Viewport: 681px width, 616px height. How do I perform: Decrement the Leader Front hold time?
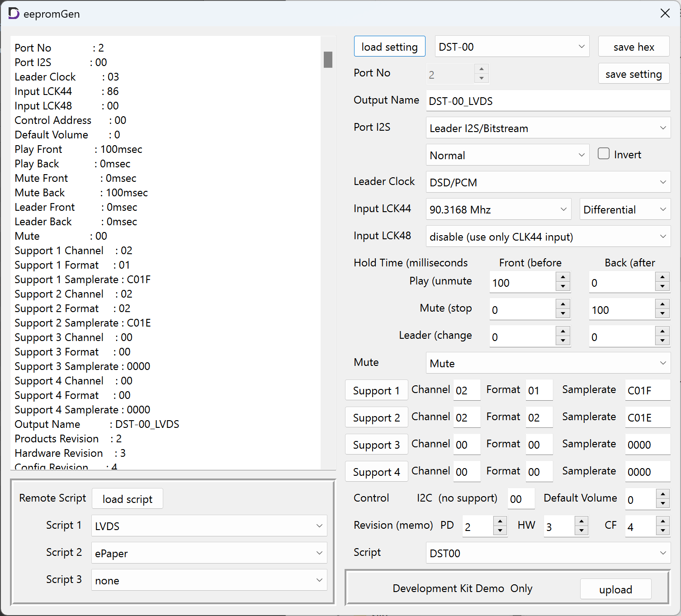coord(563,341)
